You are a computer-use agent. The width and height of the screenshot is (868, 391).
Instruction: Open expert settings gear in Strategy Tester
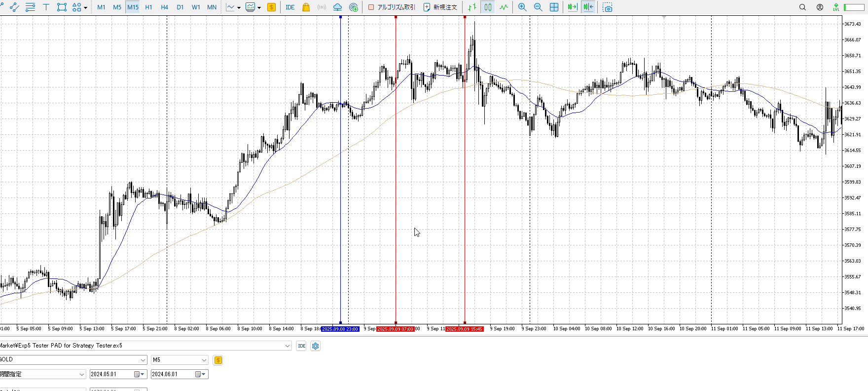point(316,346)
